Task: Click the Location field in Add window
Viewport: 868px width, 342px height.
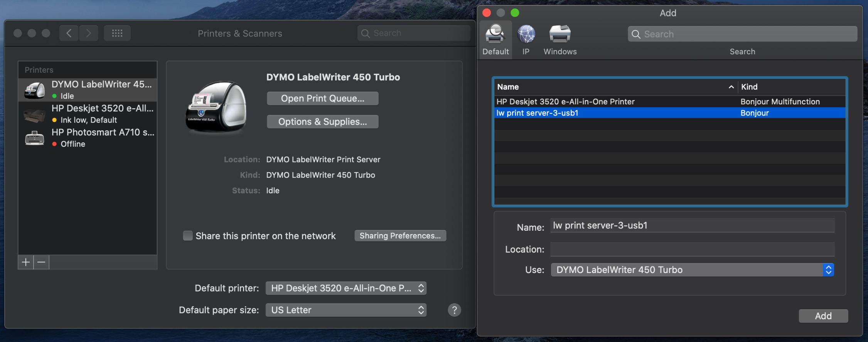Action: coord(693,249)
